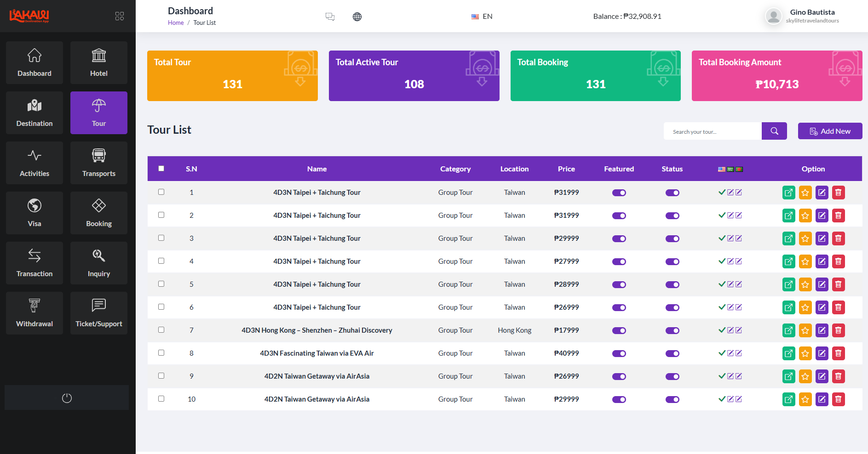Click the Price column header
Viewport: 868px width, 454px height.
[x=566, y=169]
